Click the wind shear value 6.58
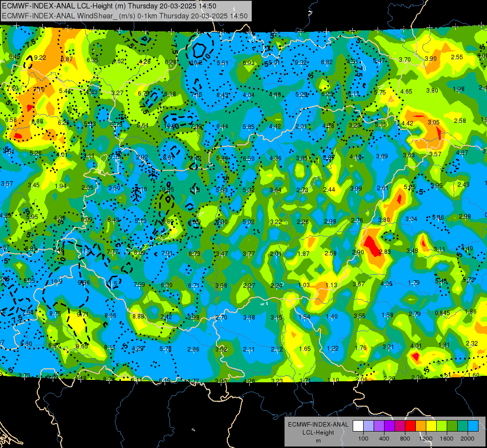Screen dimensions: 487x448 [x=11, y=120]
